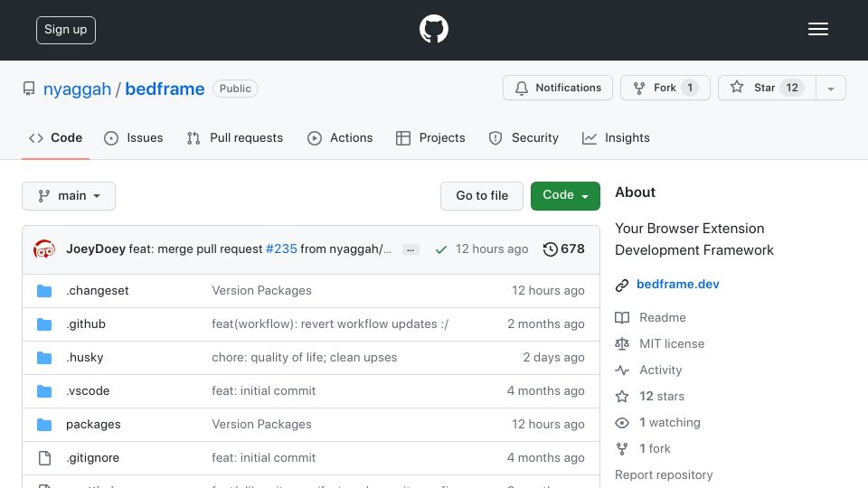Click the .vscode folder icon
Image resolution: width=868 pixels, height=488 pixels.
point(44,391)
